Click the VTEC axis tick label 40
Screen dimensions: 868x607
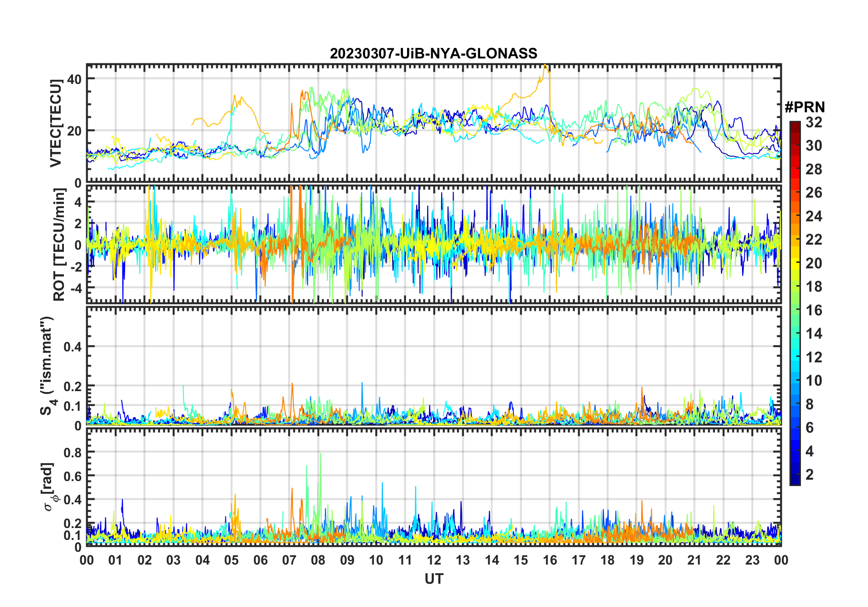pyautogui.click(x=74, y=79)
